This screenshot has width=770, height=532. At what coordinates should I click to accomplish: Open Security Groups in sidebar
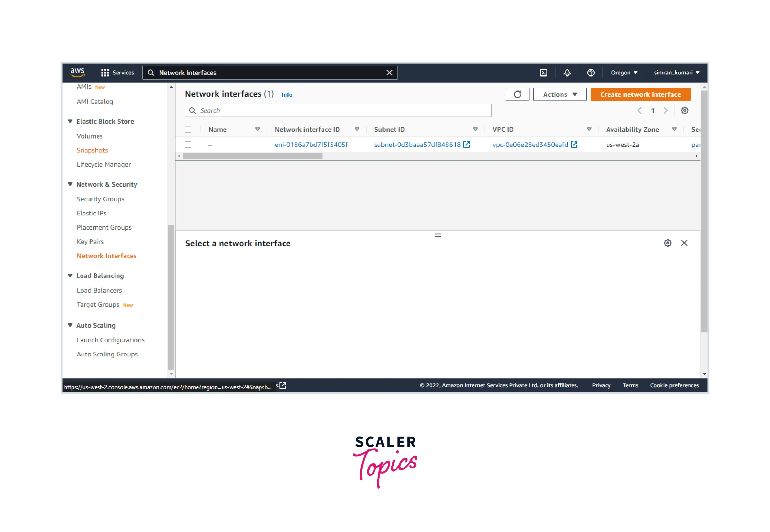pyautogui.click(x=100, y=199)
